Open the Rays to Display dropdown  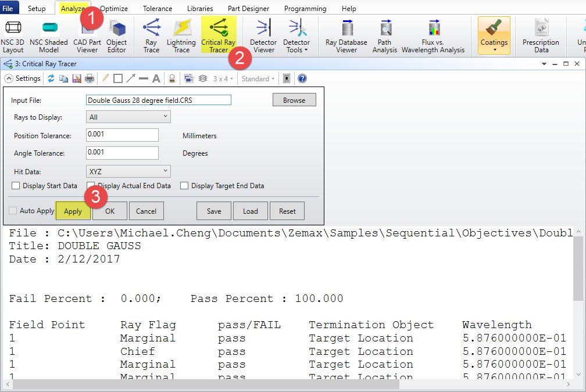(128, 117)
